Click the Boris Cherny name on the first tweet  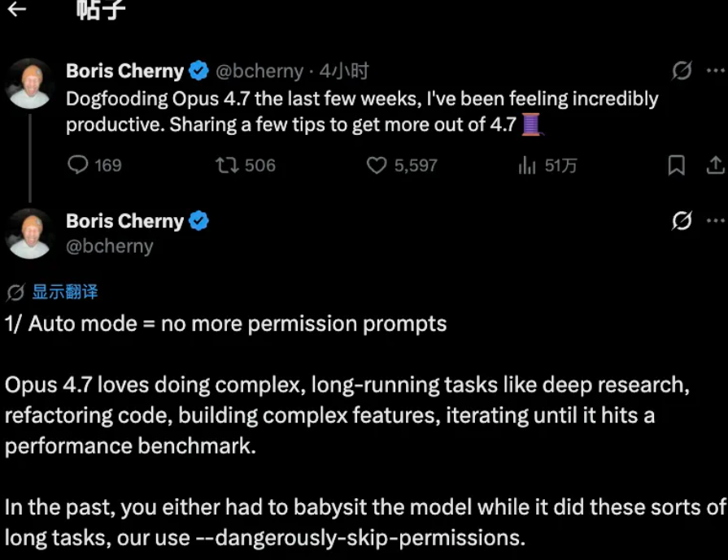[x=124, y=72]
